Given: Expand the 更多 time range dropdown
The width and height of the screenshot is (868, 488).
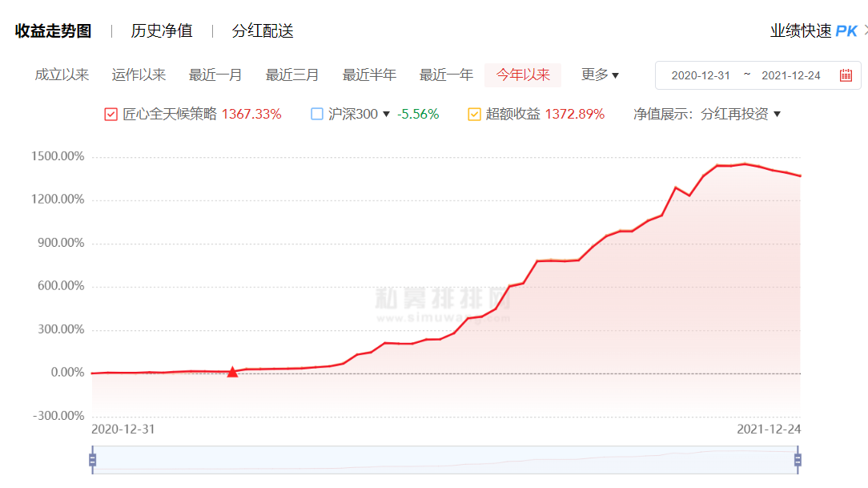Looking at the screenshot, I should (x=600, y=75).
